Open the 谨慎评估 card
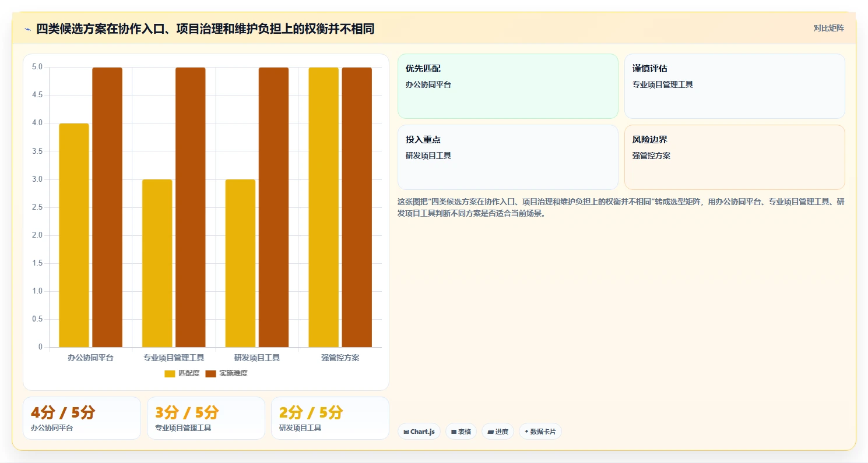Image resolution: width=868 pixels, height=463 pixels. coord(735,86)
